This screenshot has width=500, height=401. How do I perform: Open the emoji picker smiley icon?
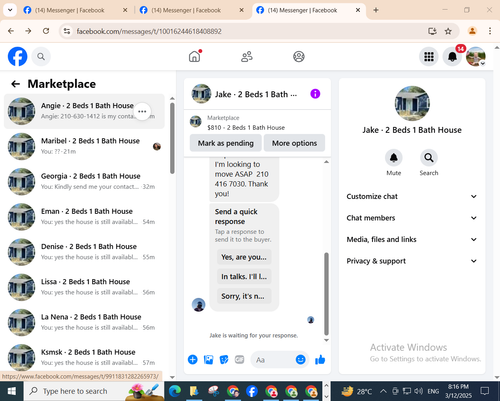click(x=300, y=359)
